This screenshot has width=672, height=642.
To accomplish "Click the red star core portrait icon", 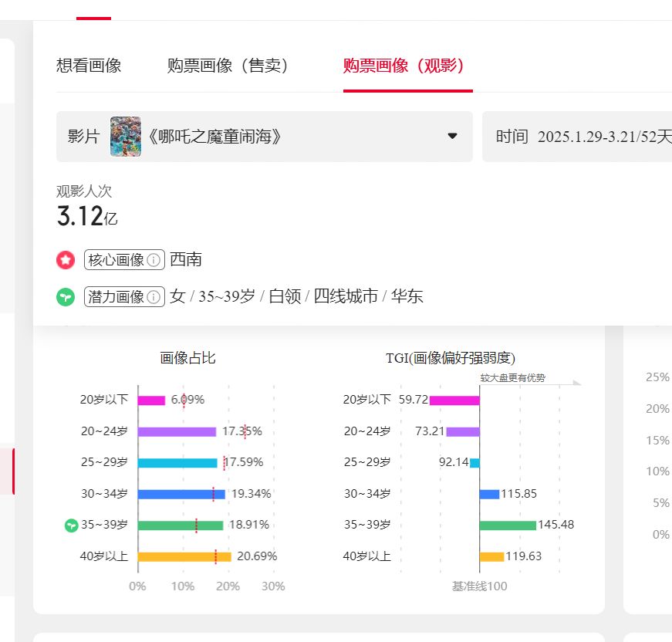I will pos(66,260).
